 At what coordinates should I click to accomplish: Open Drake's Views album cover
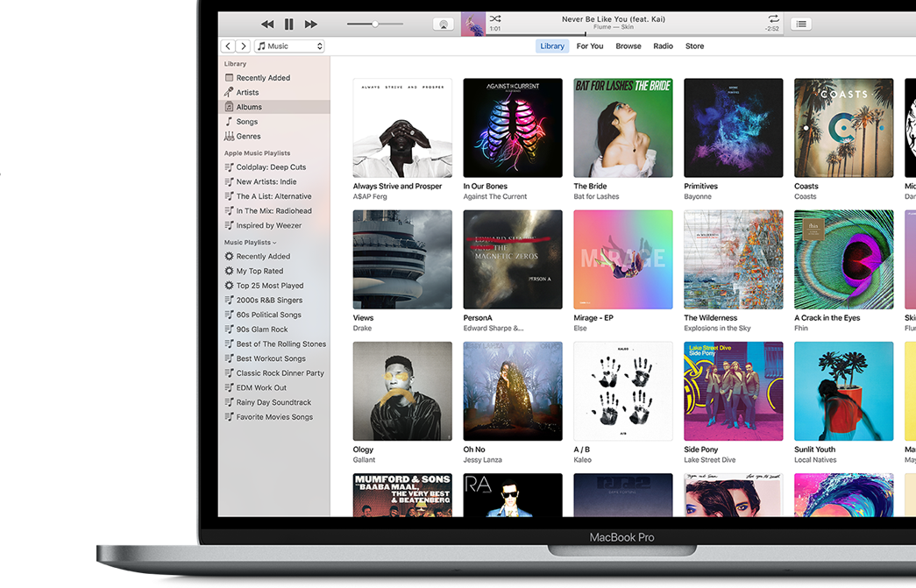pos(402,260)
